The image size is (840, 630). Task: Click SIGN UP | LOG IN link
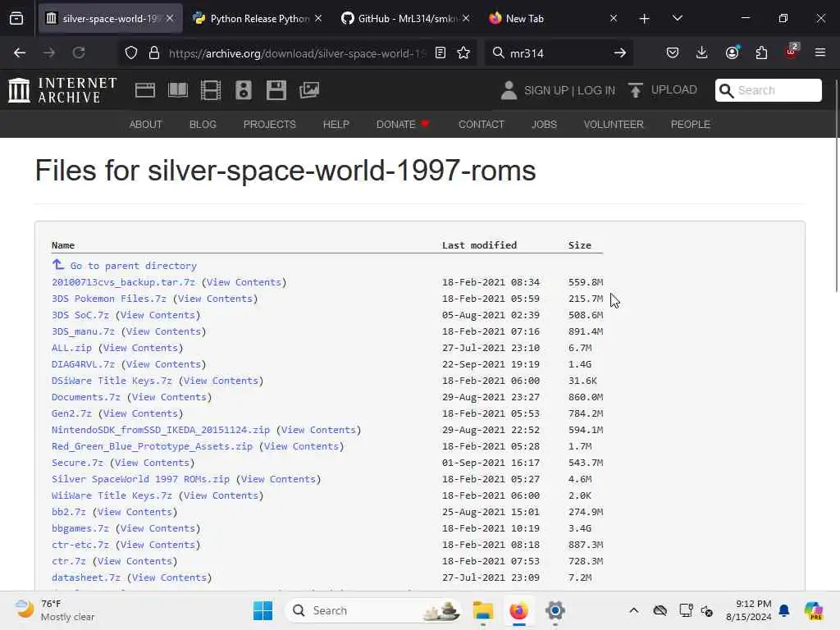pyautogui.click(x=569, y=90)
